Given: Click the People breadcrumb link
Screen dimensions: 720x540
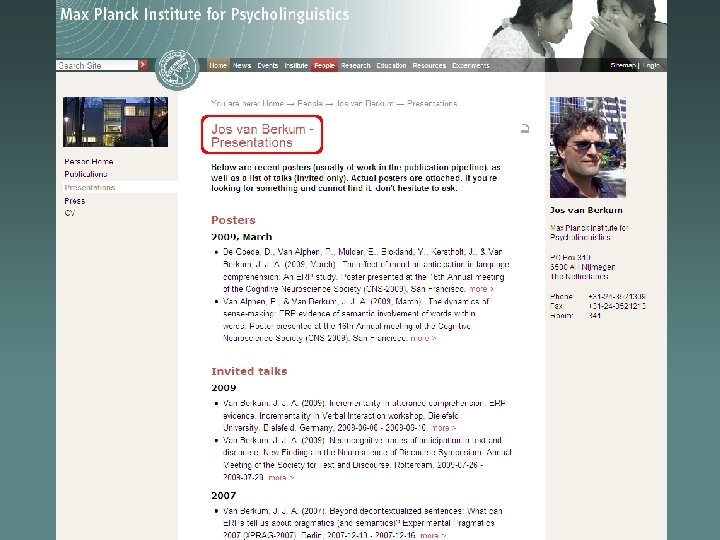Looking at the screenshot, I should point(310,103).
